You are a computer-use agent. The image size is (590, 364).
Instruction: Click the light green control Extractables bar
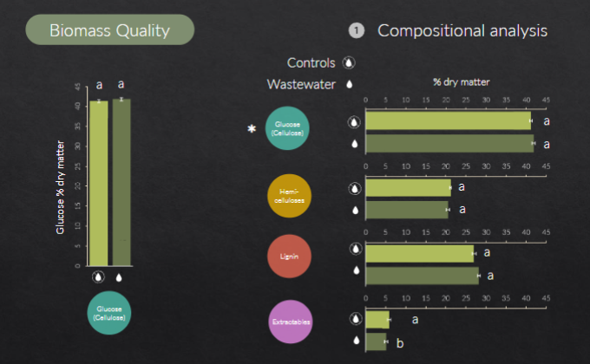pyautogui.click(x=377, y=320)
